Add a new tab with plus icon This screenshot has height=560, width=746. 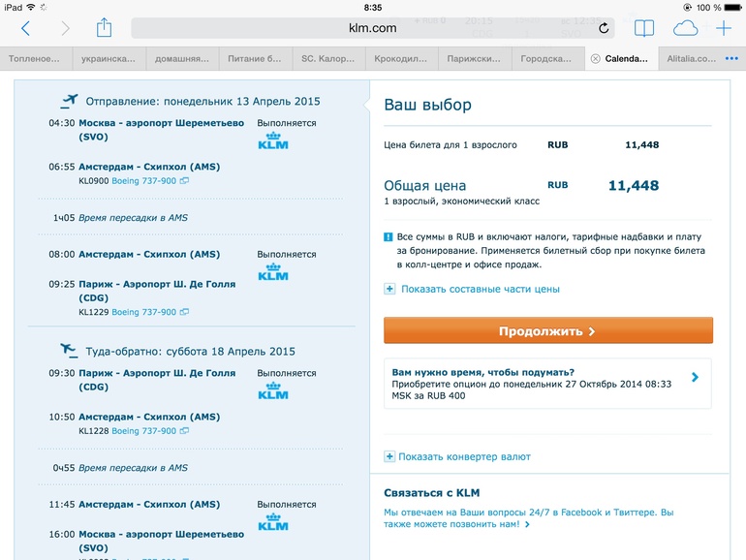click(724, 28)
